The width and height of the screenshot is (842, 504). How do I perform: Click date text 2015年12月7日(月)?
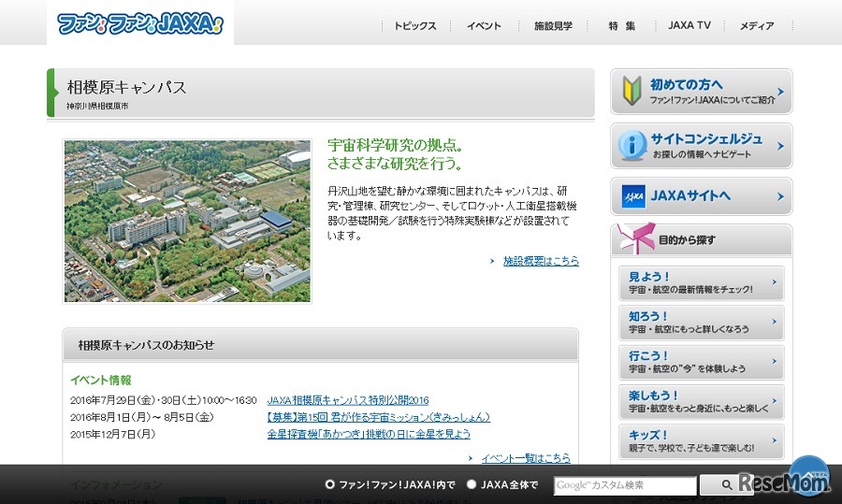pyautogui.click(x=113, y=434)
